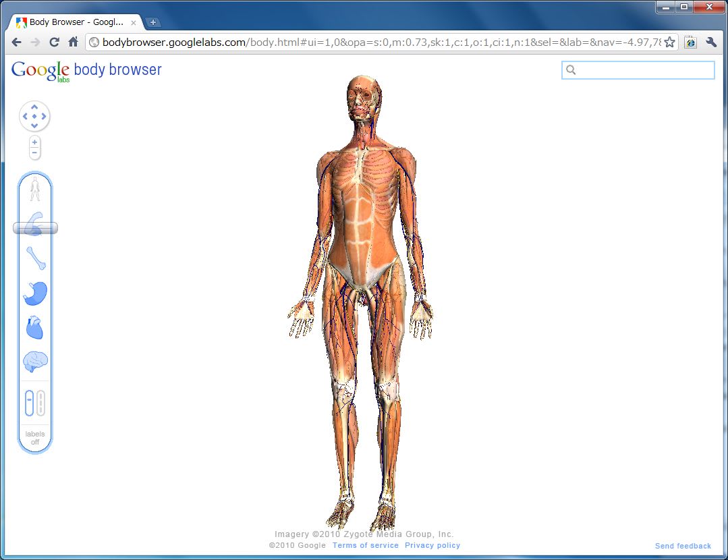Open the Chrome wrench settings menu
Image resolution: width=728 pixels, height=560 pixels.
pyautogui.click(x=710, y=42)
